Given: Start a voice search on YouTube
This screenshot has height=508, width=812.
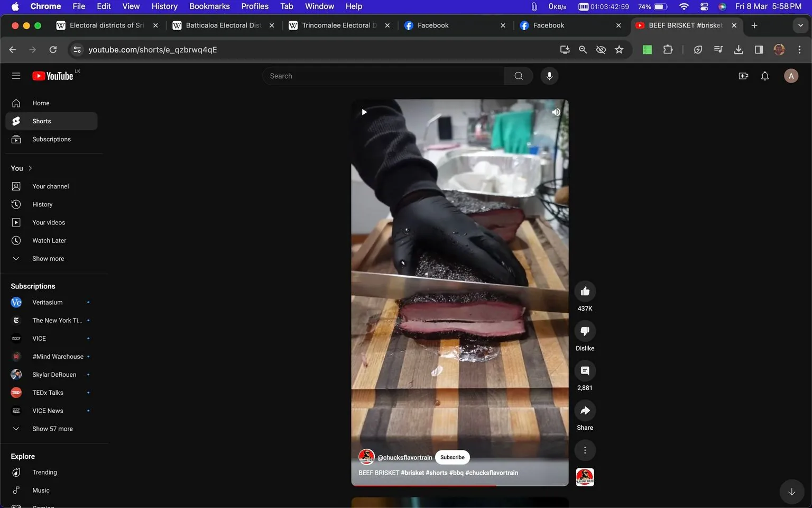Looking at the screenshot, I should pos(549,76).
